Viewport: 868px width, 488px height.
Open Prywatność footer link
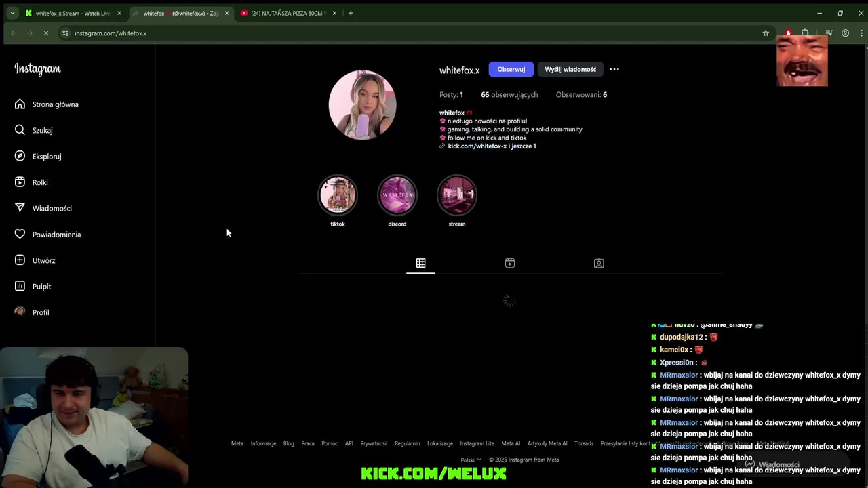coord(374,443)
